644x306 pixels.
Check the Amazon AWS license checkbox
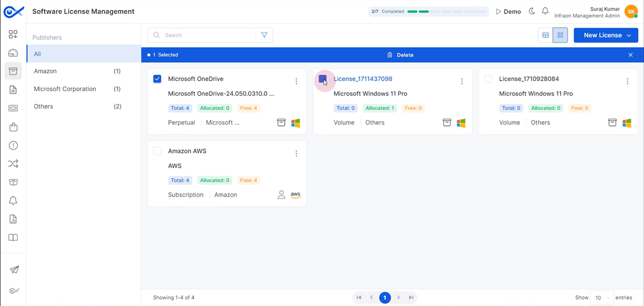click(157, 151)
